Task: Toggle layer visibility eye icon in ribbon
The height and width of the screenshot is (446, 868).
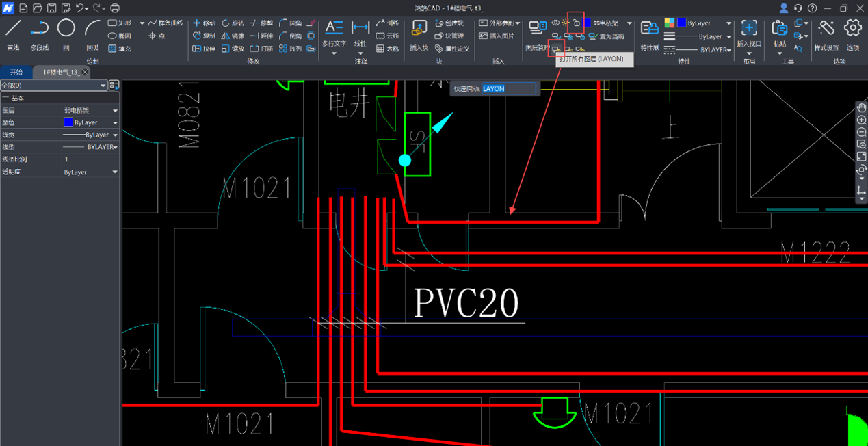Action: click(555, 23)
